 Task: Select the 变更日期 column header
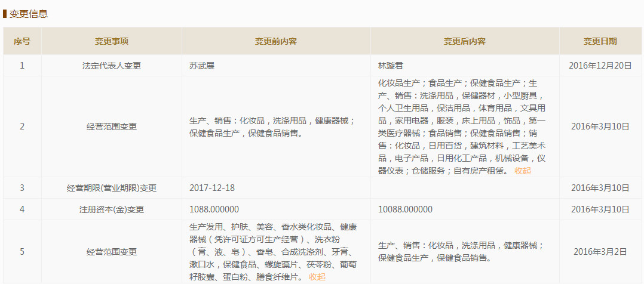(600, 41)
